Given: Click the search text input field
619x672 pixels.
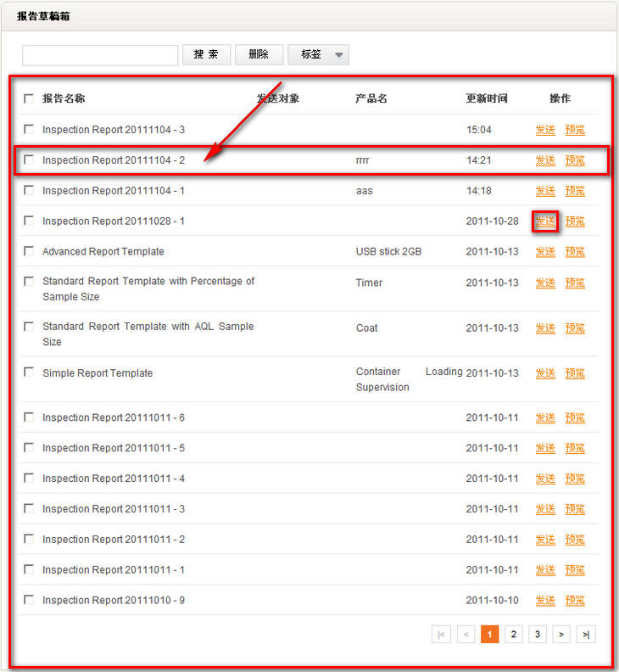Looking at the screenshot, I should (x=100, y=55).
